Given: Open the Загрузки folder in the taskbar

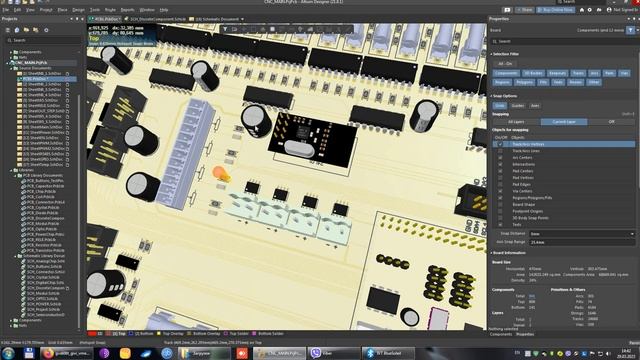Looking at the screenshot, I should point(203,353).
